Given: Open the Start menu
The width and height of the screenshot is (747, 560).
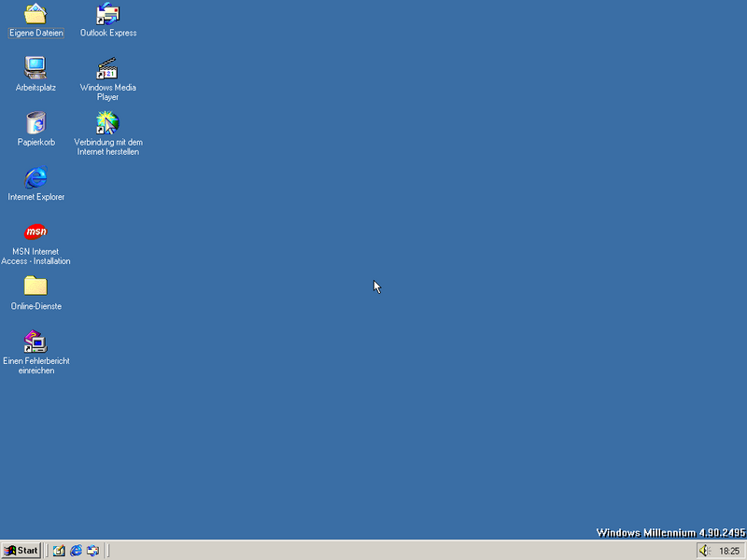Looking at the screenshot, I should point(21,551).
